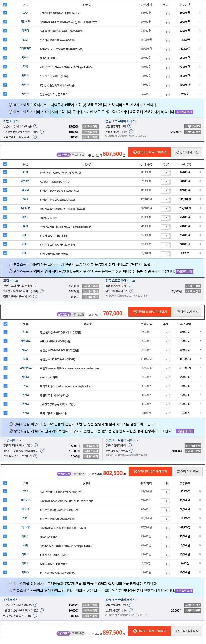
Task: Focus the quantity field for 이엠텍 XENON GTX1060
Action: pos(164,369)
